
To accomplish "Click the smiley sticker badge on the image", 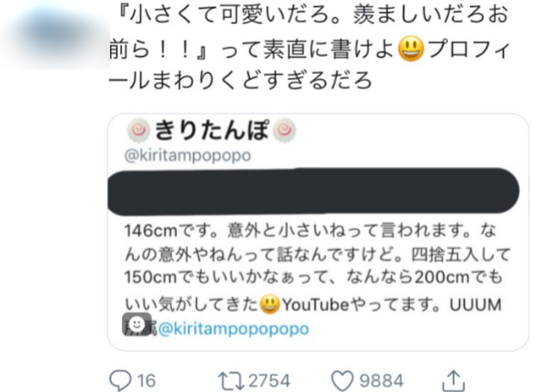I will 137,325.
